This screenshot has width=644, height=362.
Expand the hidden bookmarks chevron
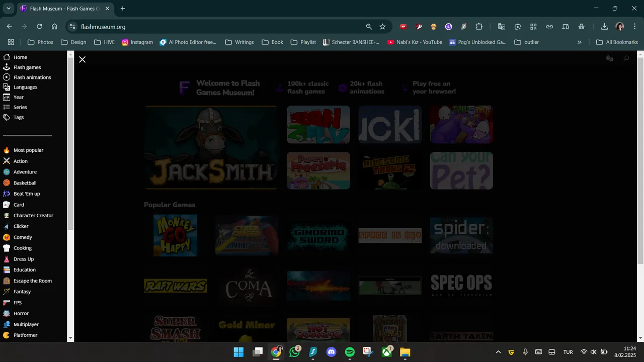coord(580,42)
